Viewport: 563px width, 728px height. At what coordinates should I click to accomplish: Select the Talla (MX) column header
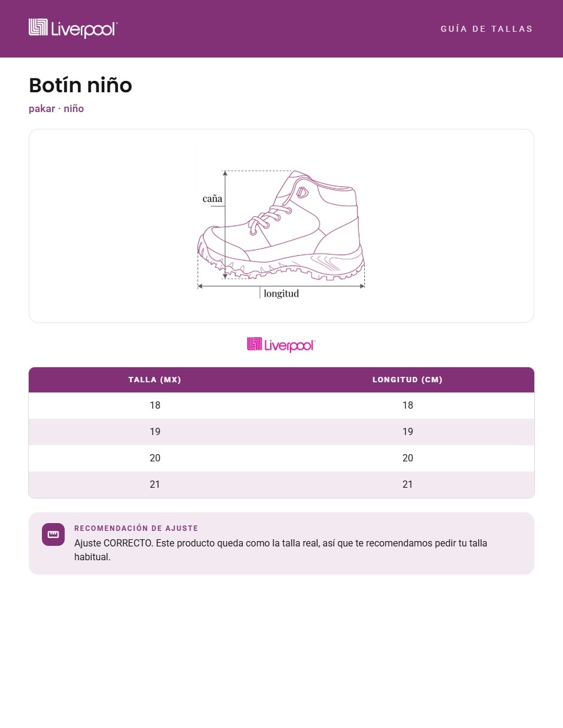pyautogui.click(x=155, y=380)
